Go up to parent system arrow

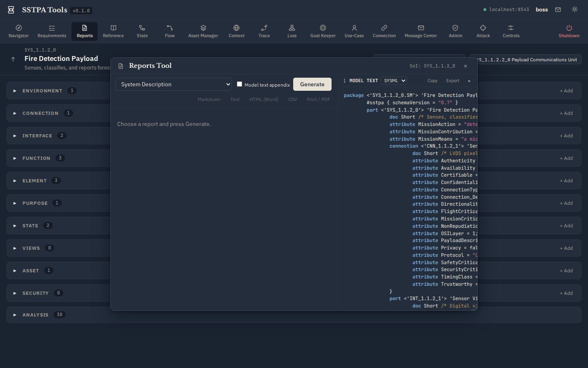click(x=13, y=59)
